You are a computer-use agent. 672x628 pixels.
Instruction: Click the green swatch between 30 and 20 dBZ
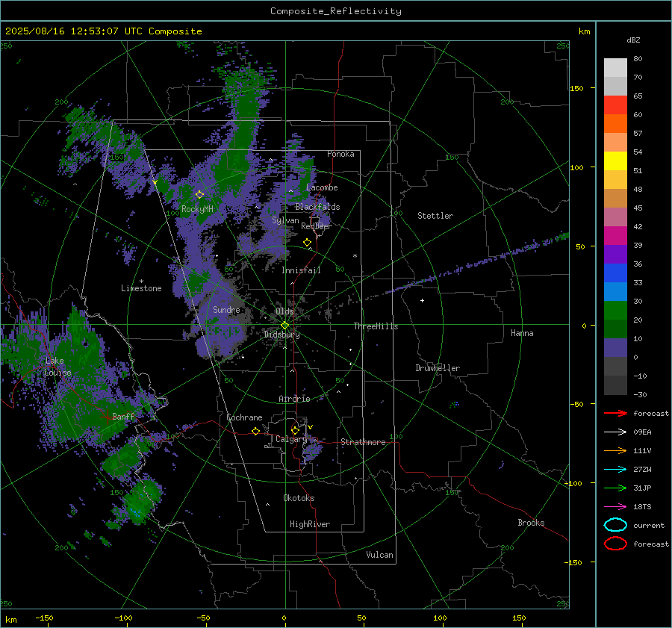click(x=615, y=311)
